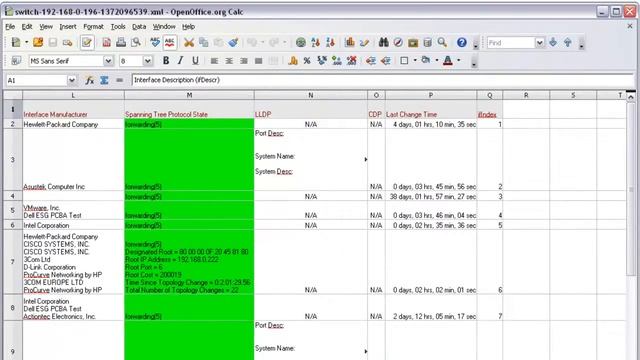Screen dimensions: 640x360
Task: Click Find Next arrow
Action: point(553,42)
